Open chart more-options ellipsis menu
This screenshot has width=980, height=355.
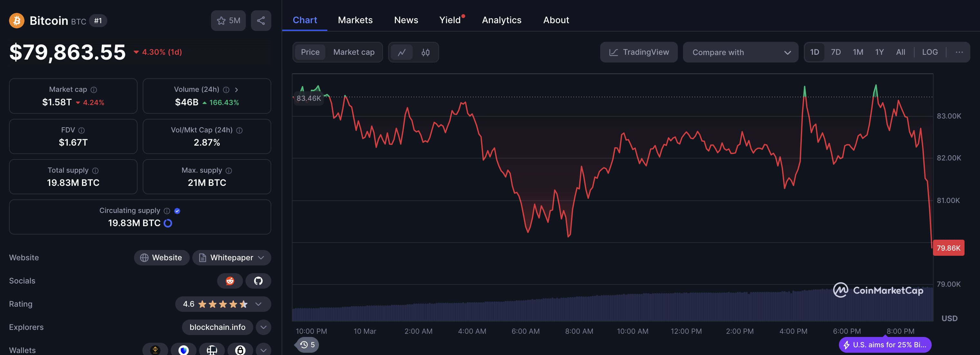(x=959, y=52)
